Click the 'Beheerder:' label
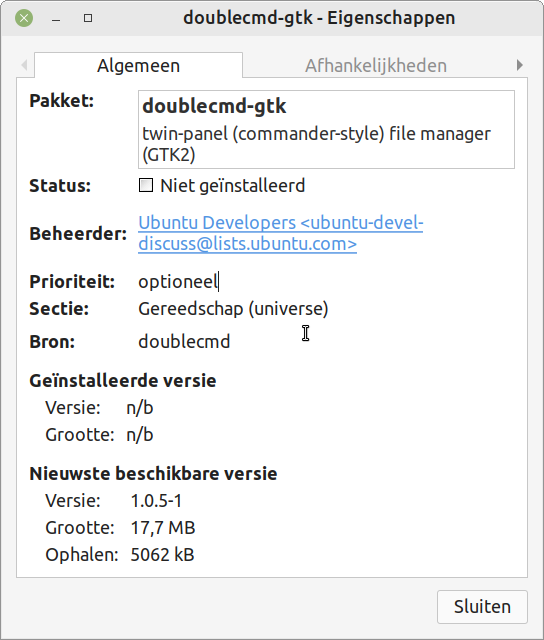 78,233
